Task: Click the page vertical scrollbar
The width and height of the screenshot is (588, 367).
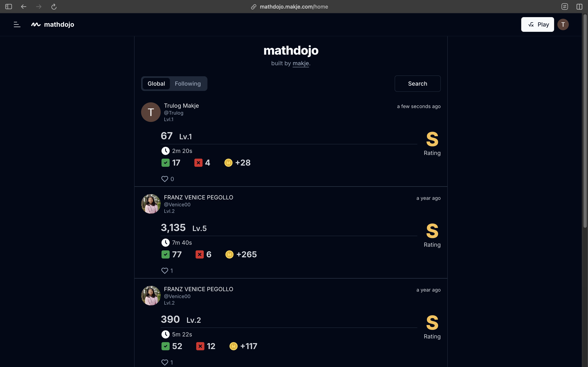Action: [x=585, y=121]
